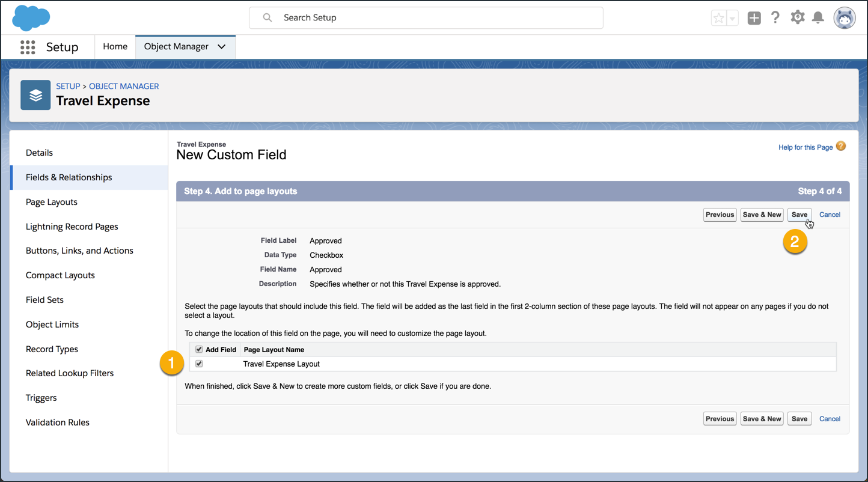Click the magnifier icon in Search Setup
Screen dimensions: 868x482
coord(267,17)
